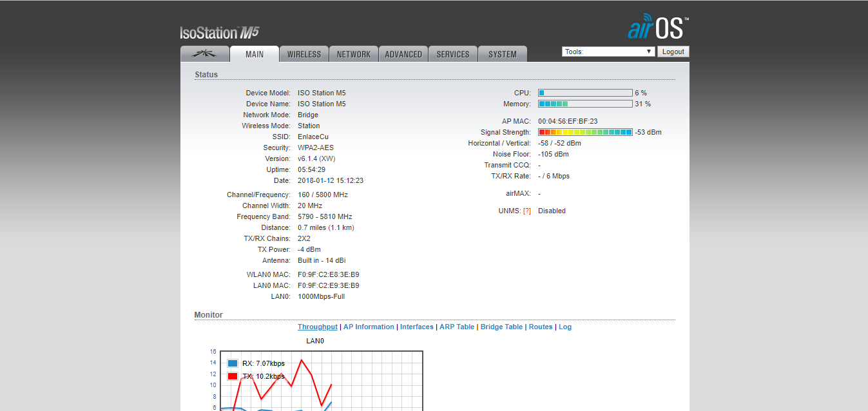This screenshot has width=868, height=411.
Task: Click the Logout button
Action: (673, 52)
